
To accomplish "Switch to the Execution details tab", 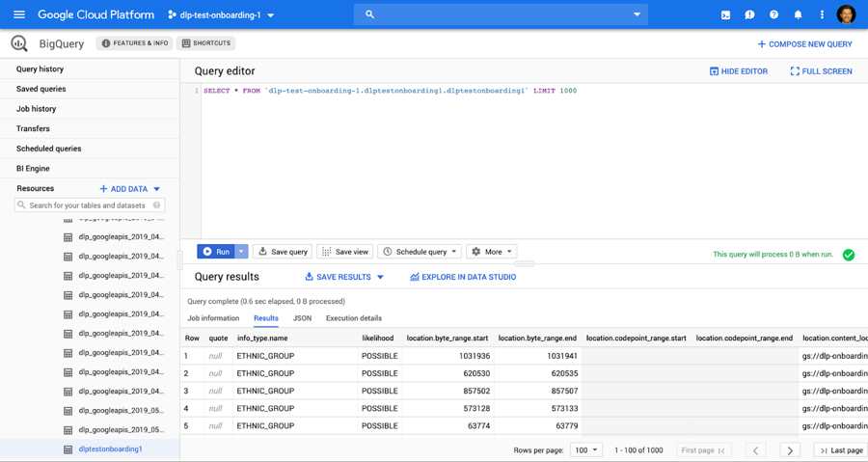I will pyautogui.click(x=353, y=318).
